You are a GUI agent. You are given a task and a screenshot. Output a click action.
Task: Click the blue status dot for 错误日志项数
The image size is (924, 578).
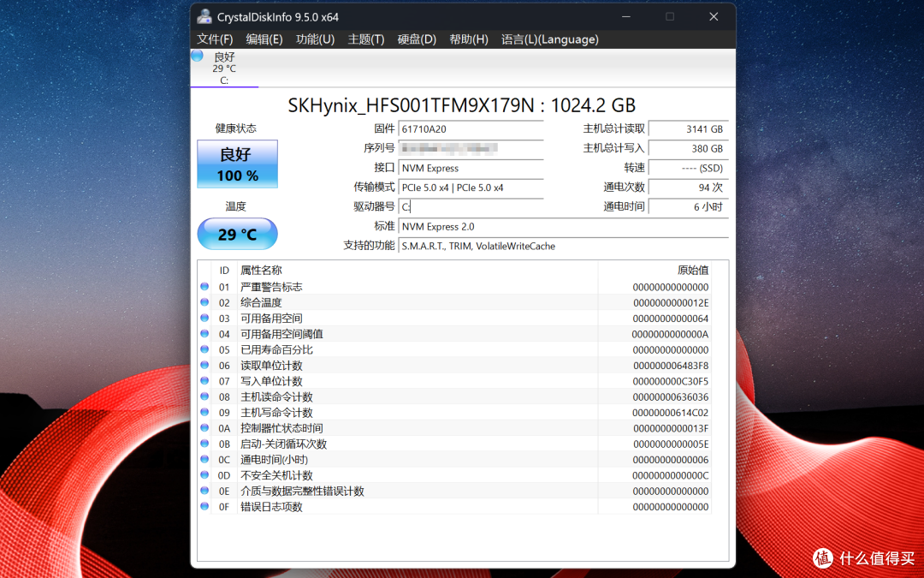click(204, 506)
